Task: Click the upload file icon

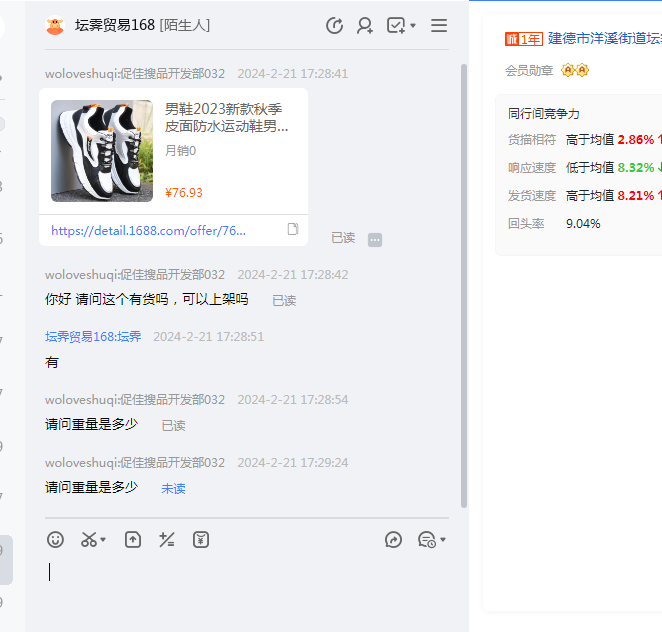Action: click(x=133, y=540)
